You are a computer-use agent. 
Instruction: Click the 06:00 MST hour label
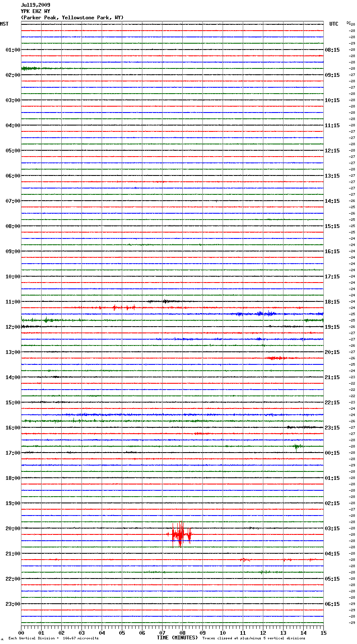point(13,176)
